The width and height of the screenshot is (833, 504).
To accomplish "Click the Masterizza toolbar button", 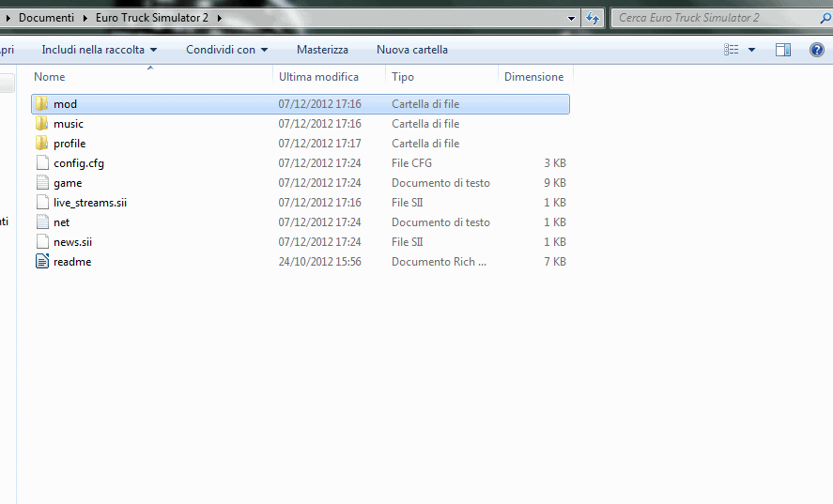I will point(322,50).
